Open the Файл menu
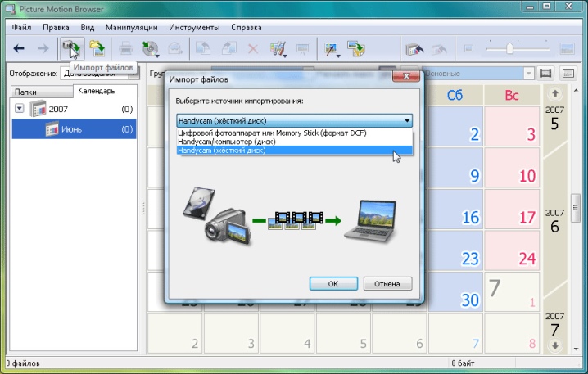Screen dimensions: 588x374 pos(21,27)
